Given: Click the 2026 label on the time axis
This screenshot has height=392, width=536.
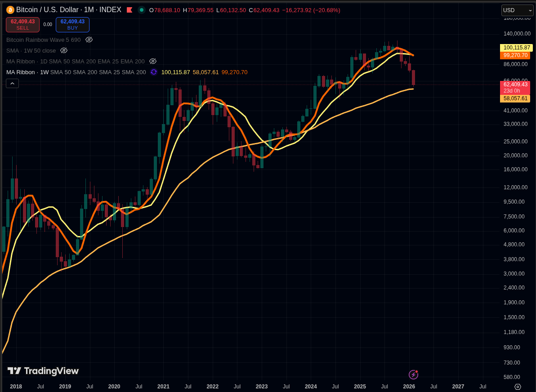Looking at the screenshot, I should pos(409,386).
